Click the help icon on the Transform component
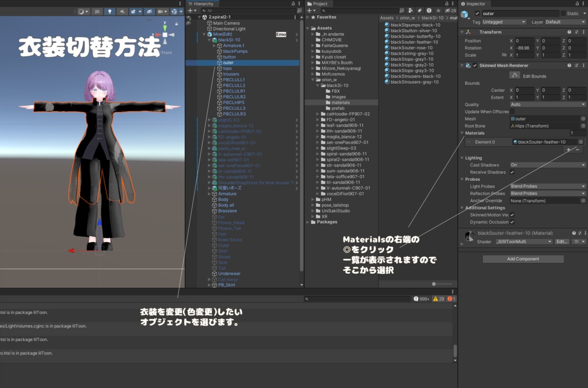The width and height of the screenshot is (588, 388). point(569,32)
